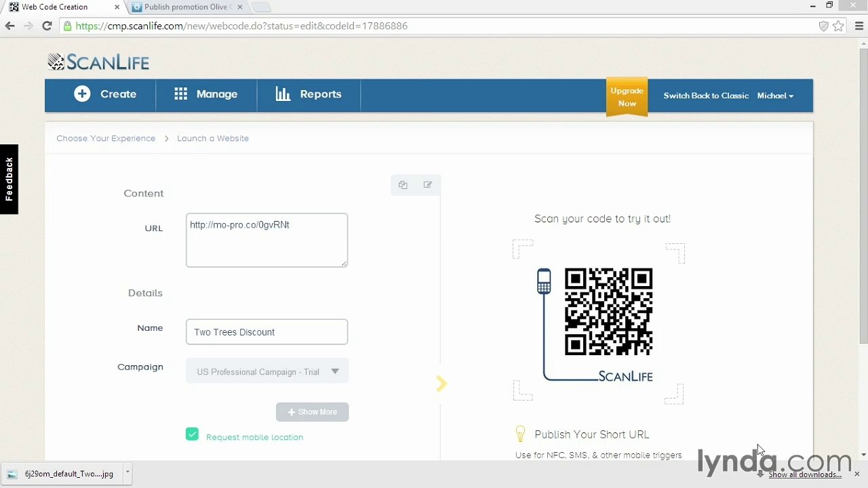Image resolution: width=868 pixels, height=488 pixels.
Task: Open the Manage menu
Action: click(x=206, y=94)
